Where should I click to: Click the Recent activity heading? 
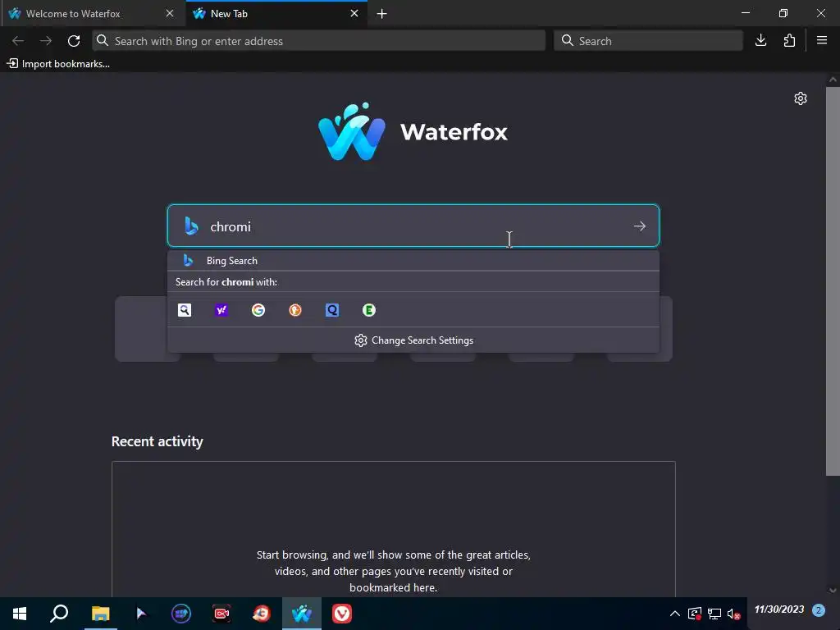(157, 441)
